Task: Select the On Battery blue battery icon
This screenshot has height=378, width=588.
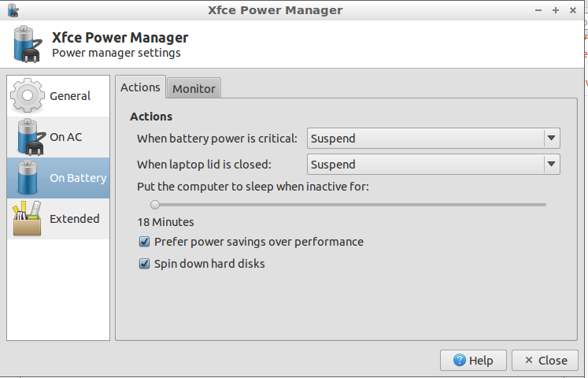Action: pos(28,178)
